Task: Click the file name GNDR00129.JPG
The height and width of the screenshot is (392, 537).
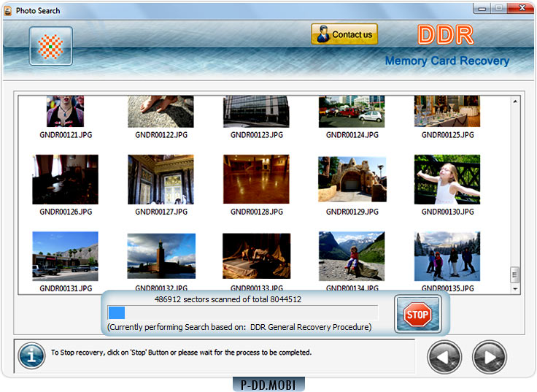Action: tap(352, 212)
